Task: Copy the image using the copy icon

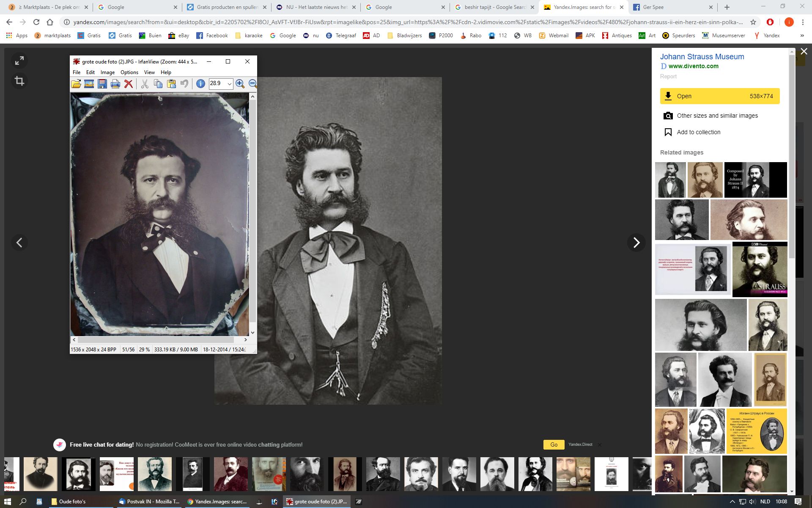Action: coord(158,83)
